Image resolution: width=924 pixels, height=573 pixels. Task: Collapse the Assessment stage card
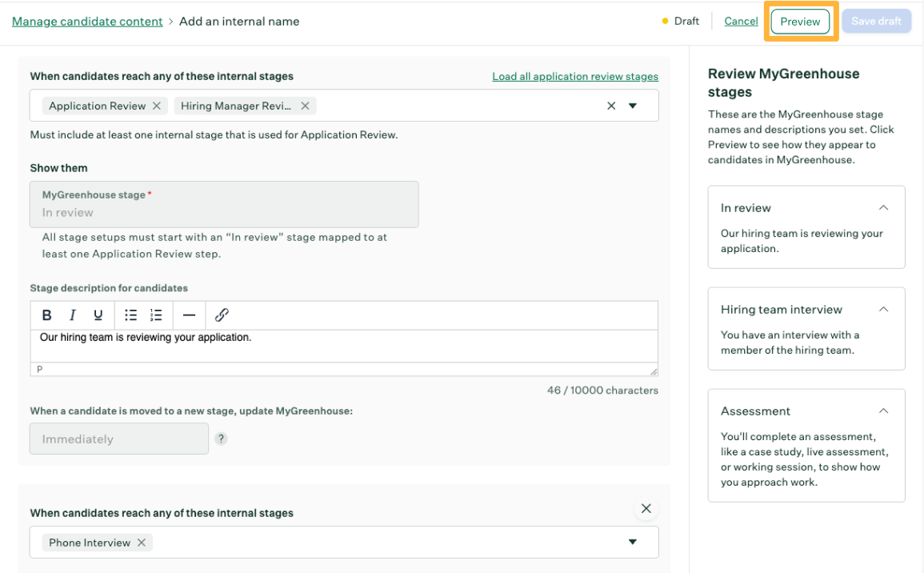pyautogui.click(x=883, y=411)
